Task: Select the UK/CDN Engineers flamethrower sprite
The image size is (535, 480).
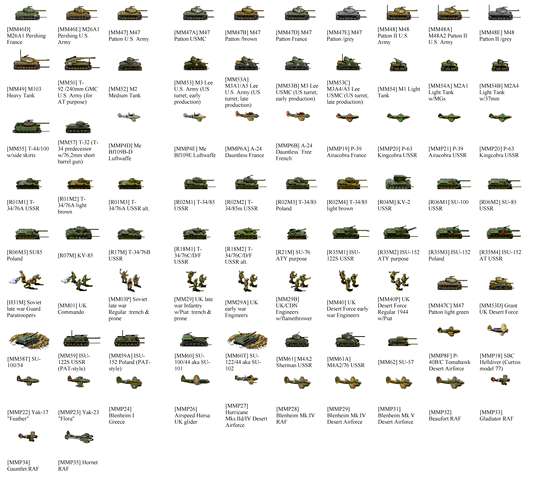Action: coord(299,281)
